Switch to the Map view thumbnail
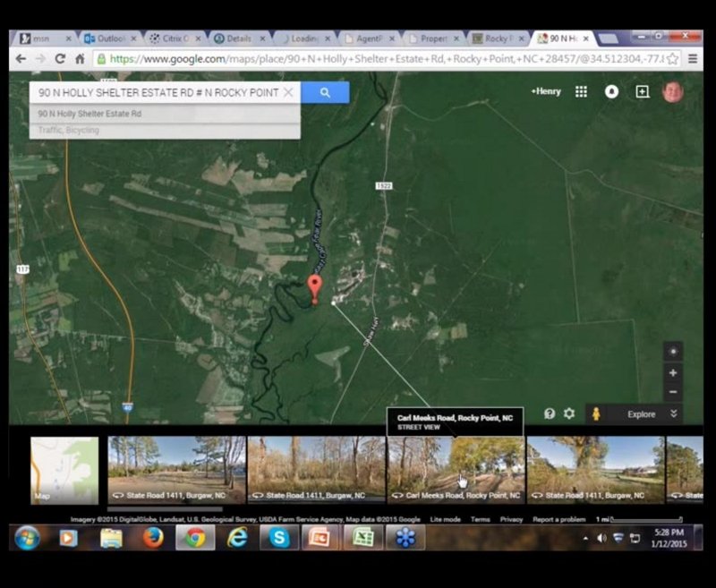716x588 pixels. [64, 470]
